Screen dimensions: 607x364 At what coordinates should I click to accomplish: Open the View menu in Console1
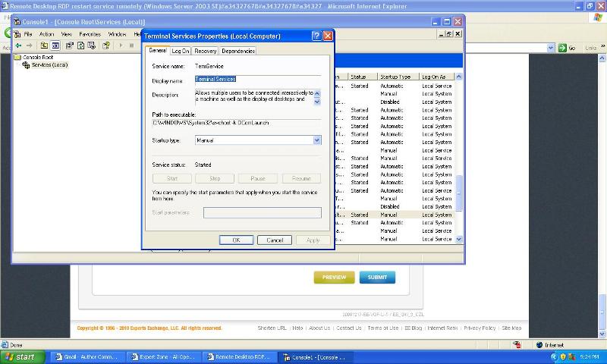66,34
